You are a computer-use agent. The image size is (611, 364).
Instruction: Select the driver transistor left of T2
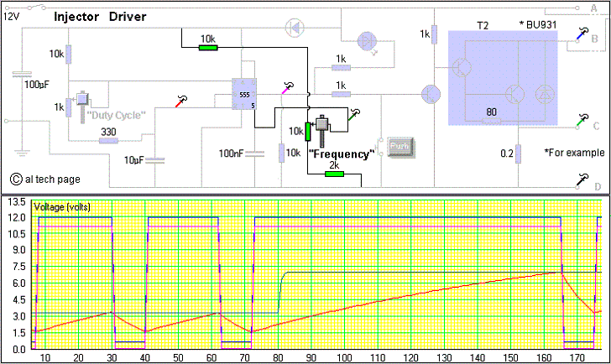431,94
